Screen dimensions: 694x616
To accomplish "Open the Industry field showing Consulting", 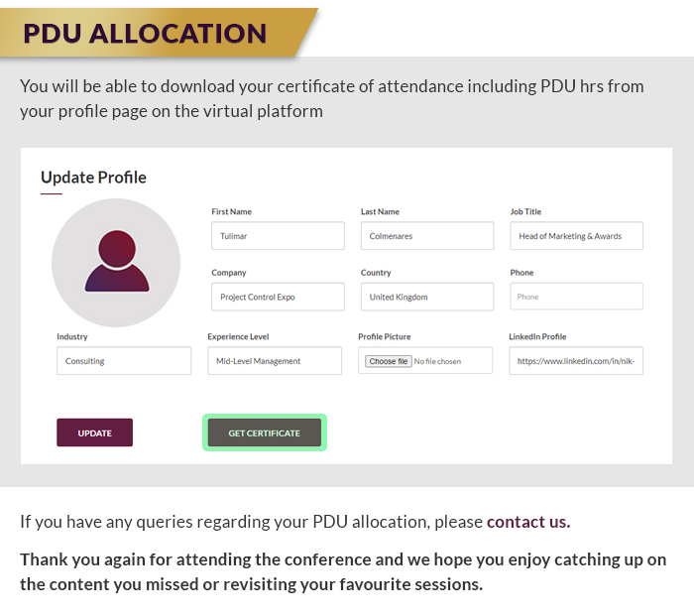I will tap(124, 361).
